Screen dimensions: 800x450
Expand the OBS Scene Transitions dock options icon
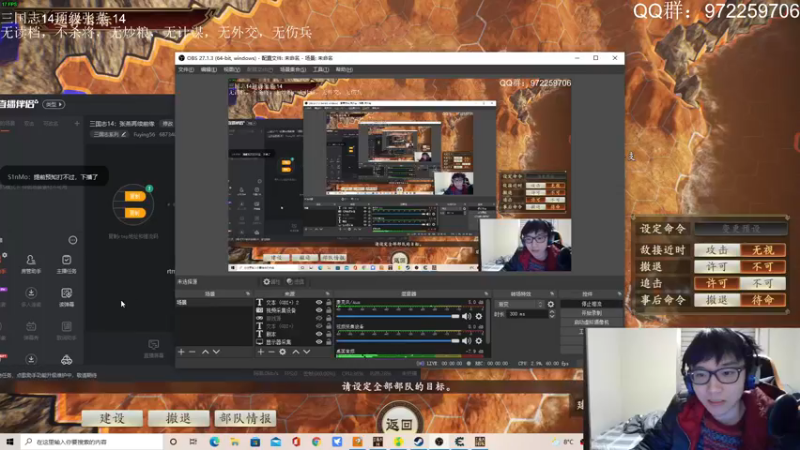click(x=552, y=294)
